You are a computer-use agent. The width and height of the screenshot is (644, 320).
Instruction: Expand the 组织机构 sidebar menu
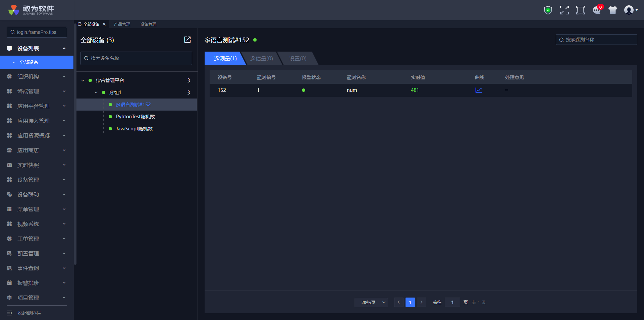point(37,76)
